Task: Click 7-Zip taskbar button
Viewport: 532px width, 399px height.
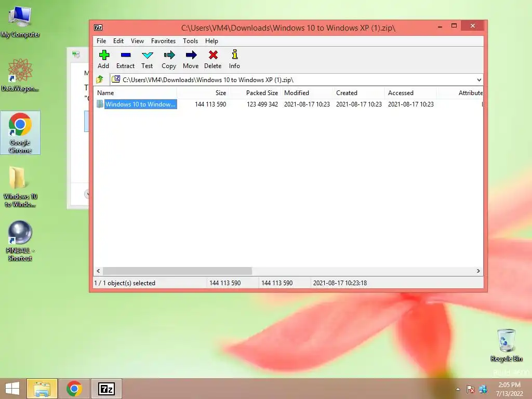Action: pyautogui.click(x=106, y=389)
